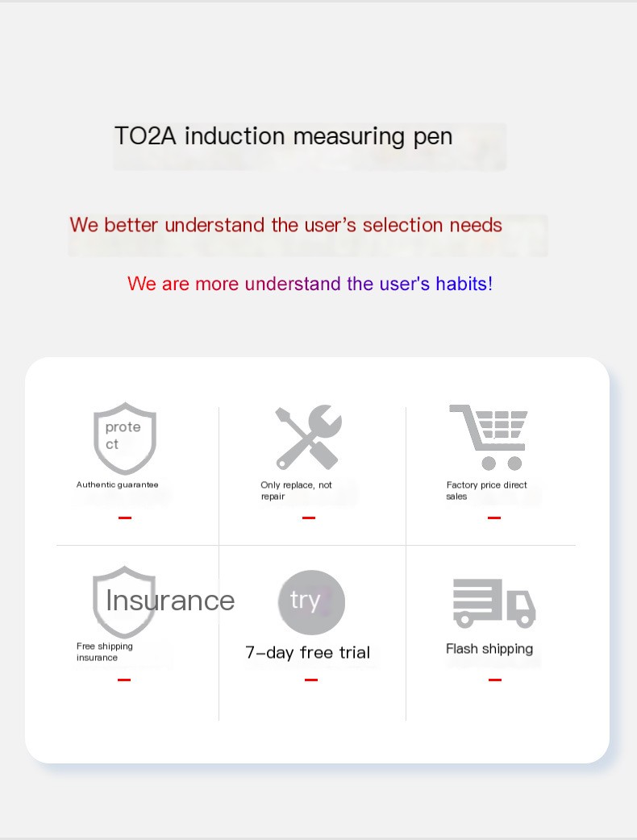Select the user's selection needs headline
Viewport: 637px width, 840px height.
pyautogui.click(x=285, y=225)
